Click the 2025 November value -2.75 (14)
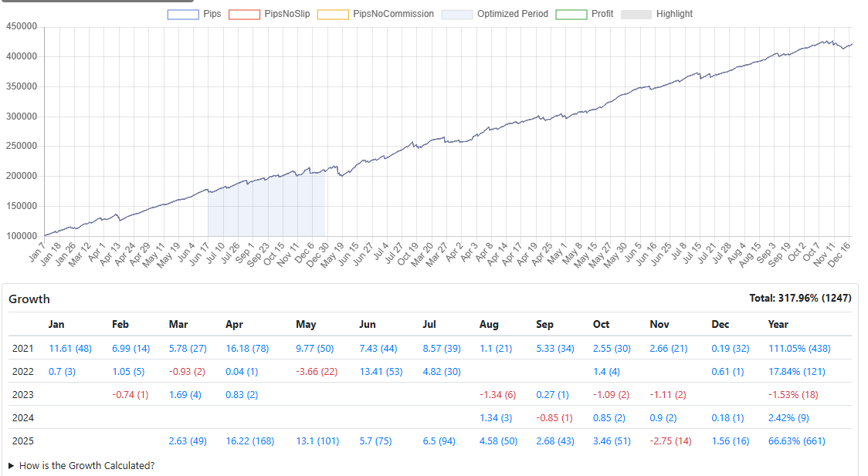Screen dimensions: 868x476 click(670, 441)
